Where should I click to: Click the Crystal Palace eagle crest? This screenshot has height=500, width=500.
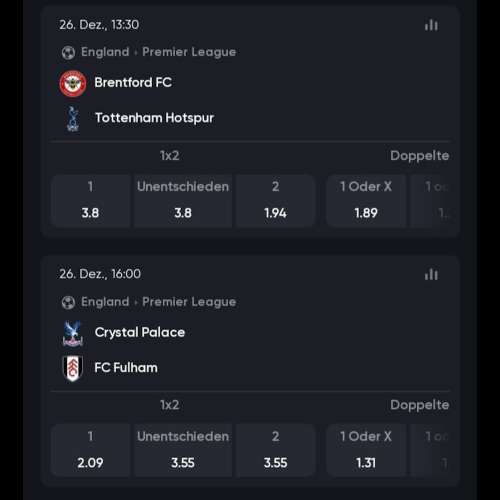[73, 333]
